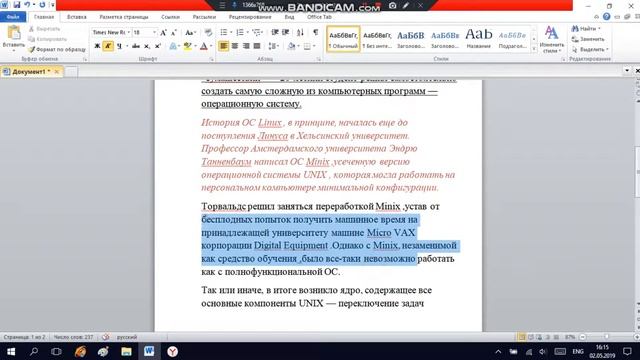Sort the selected text
Image resolution: width=640 pixels, height=360 pixels.
300,32
